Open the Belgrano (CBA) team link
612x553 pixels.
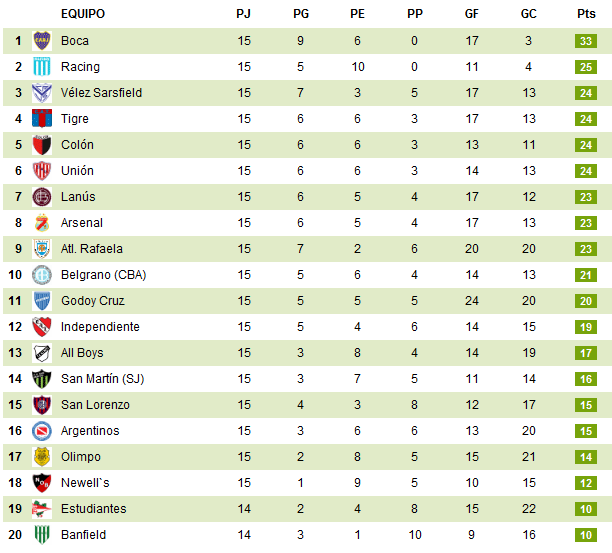pos(103,275)
